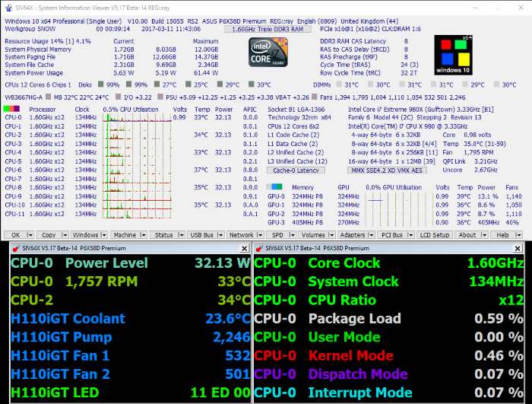Click the Disks 27°C indicator square

click(157, 84)
